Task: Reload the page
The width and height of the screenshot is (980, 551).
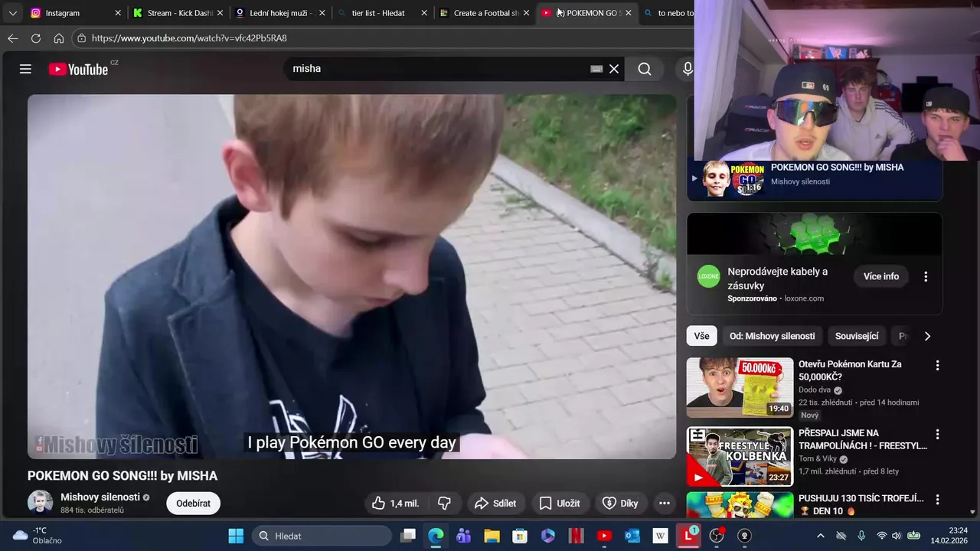Action: [x=36, y=38]
